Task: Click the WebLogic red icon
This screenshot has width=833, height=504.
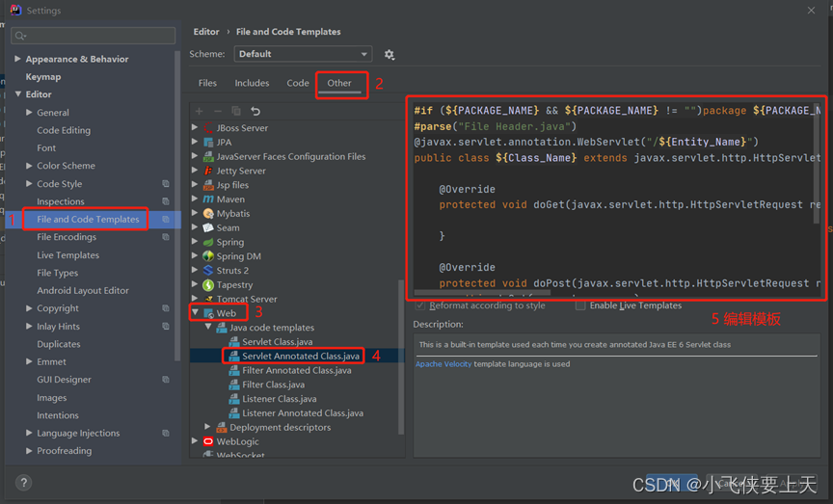Action: click(208, 441)
